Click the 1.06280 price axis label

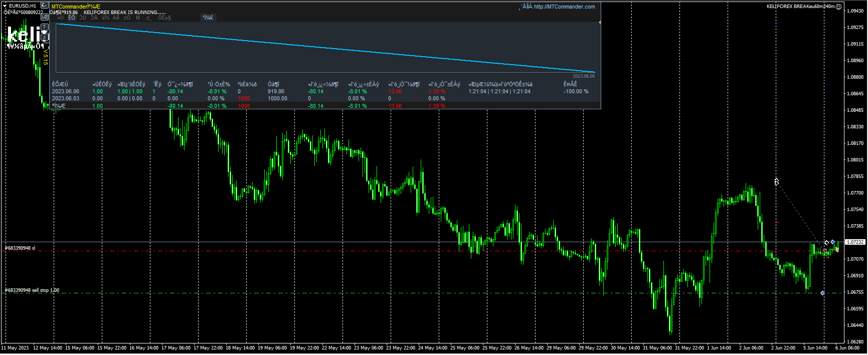pos(855,342)
